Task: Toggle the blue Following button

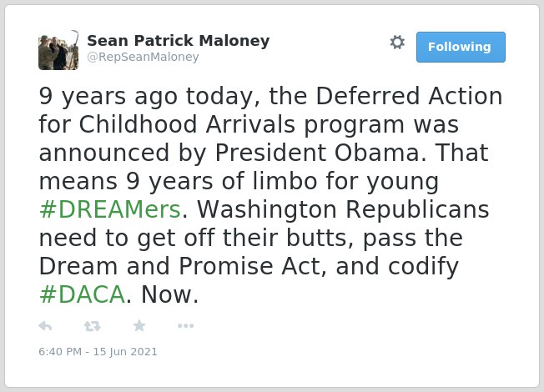Action: coord(461,47)
